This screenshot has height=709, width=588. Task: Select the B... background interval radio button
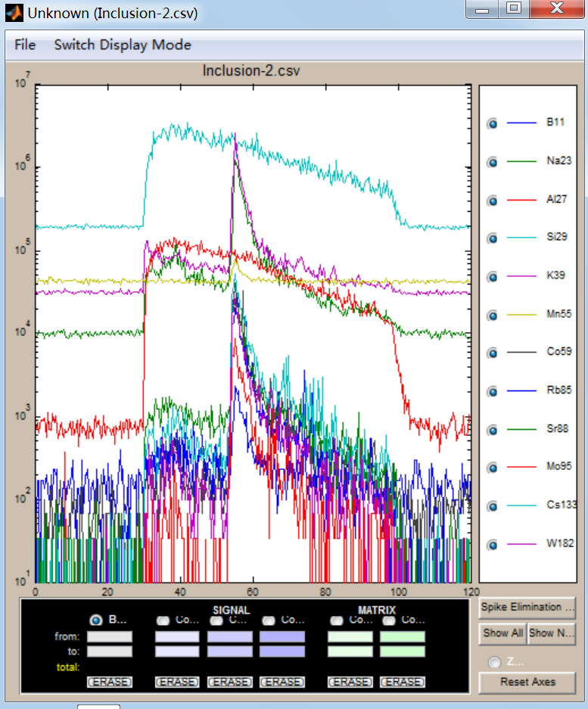point(96,620)
